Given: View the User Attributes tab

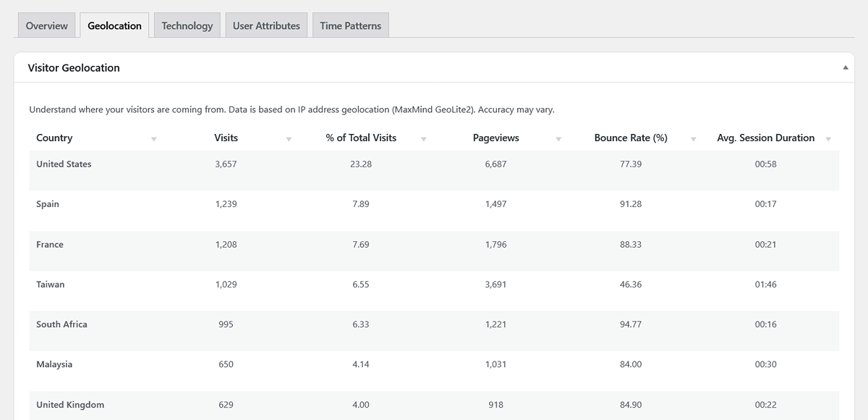Looking at the screenshot, I should click(x=265, y=25).
